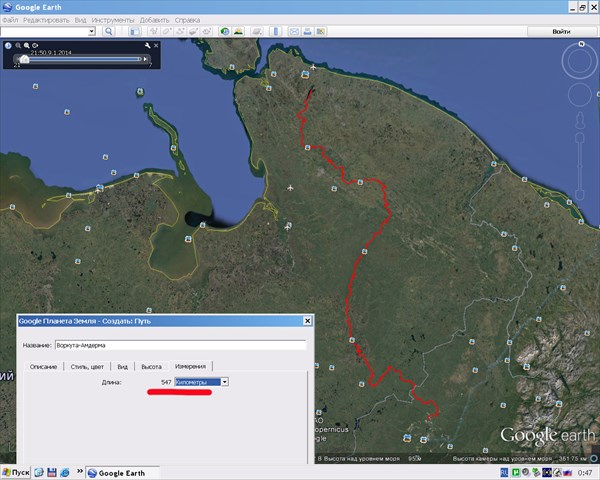Click the Street View pegman icon
Screen dimensions: 600x480
(x=580, y=121)
